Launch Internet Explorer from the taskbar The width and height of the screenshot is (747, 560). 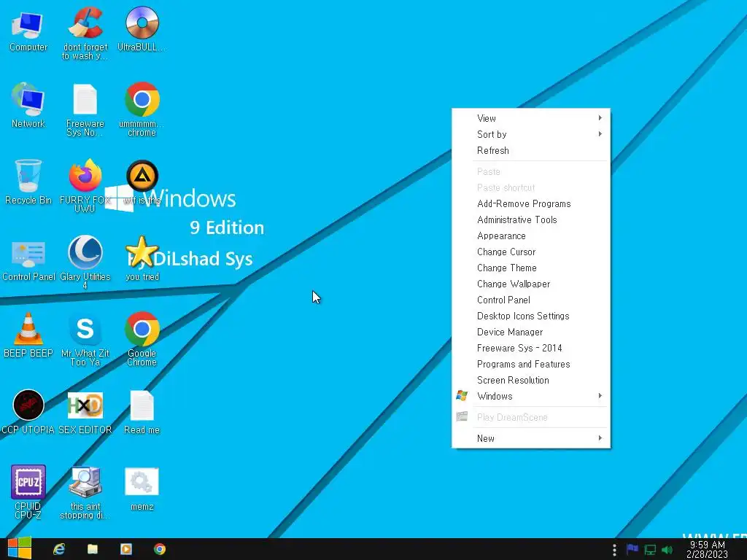[x=59, y=549]
